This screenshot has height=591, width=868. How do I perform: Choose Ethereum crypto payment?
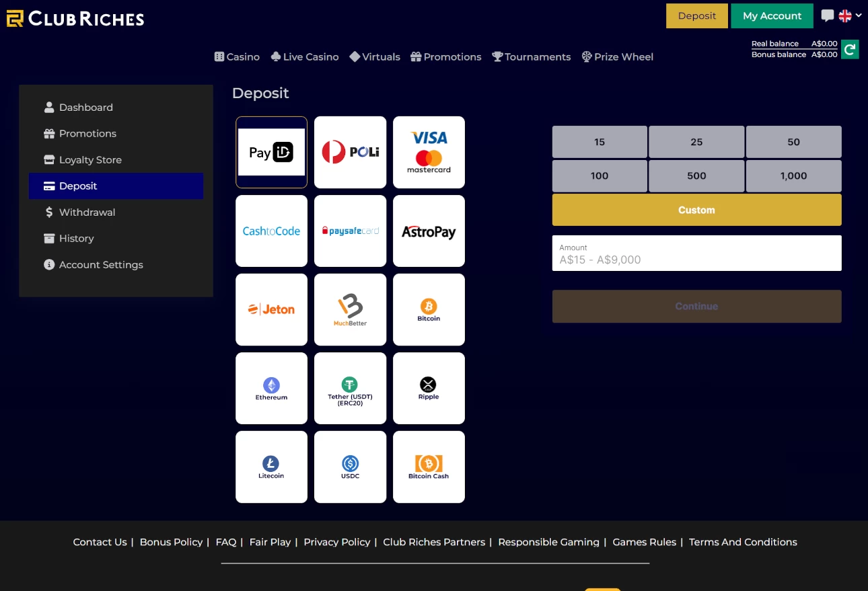(x=271, y=388)
